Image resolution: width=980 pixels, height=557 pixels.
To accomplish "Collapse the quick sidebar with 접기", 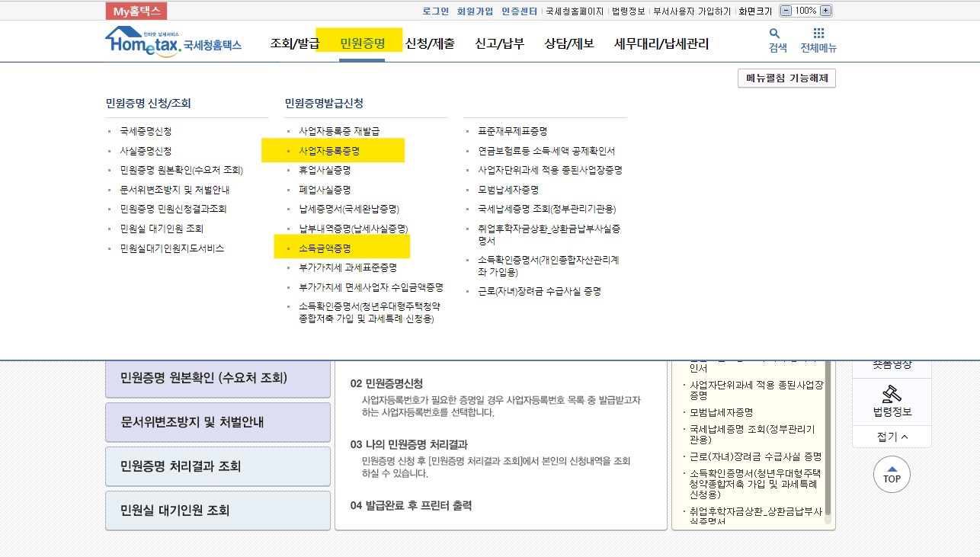I will click(891, 437).
